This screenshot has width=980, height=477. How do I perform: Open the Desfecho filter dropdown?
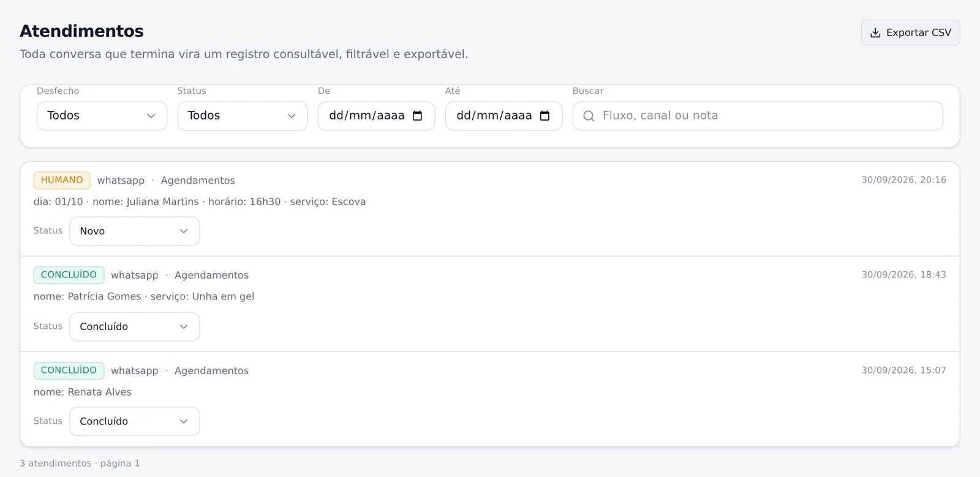pyautogui.click(x=102, y=116)
